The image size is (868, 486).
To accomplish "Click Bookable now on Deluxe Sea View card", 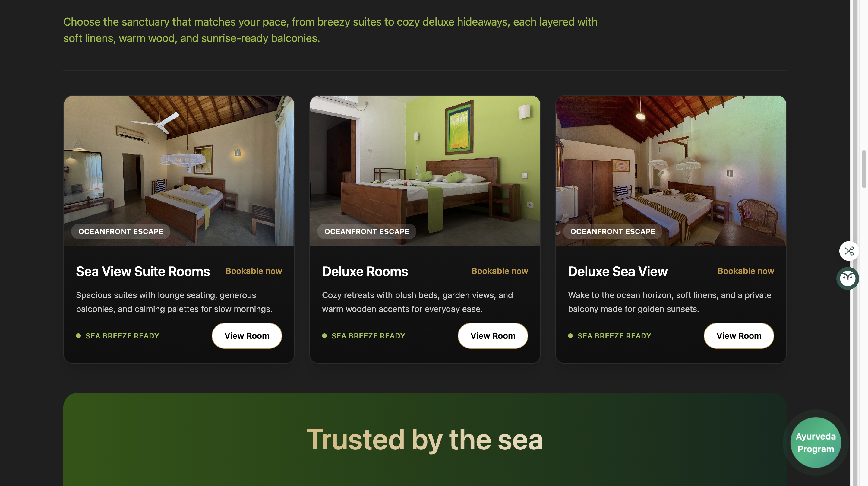I will point(746,271).
